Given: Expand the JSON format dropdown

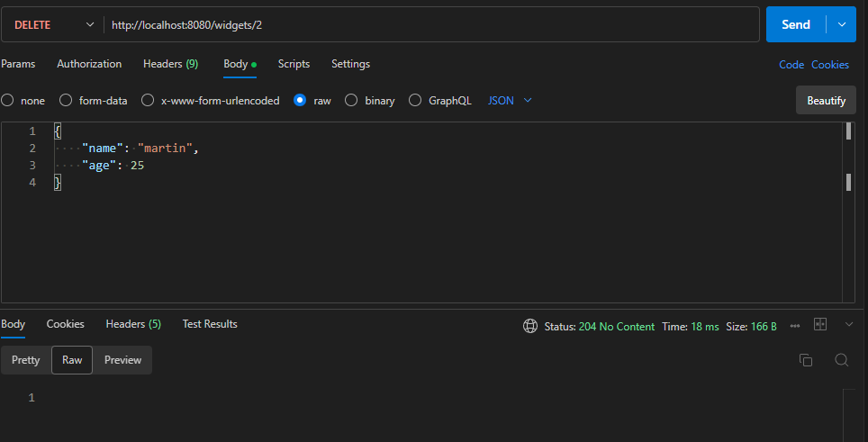Looking at the screenshot, I should [510, 100].
